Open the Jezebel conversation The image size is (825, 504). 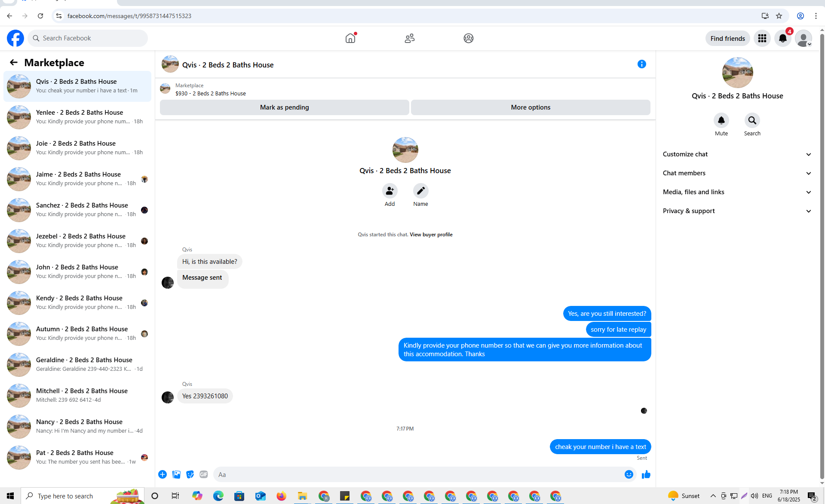77,241
